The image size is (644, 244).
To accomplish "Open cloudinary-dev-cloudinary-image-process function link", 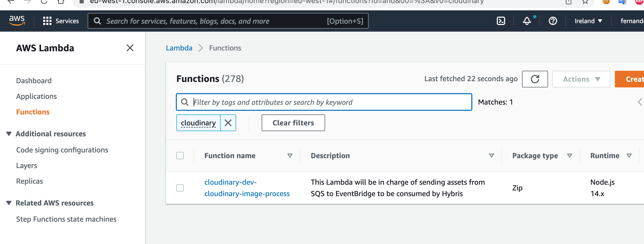I will (x=247, y=188).
